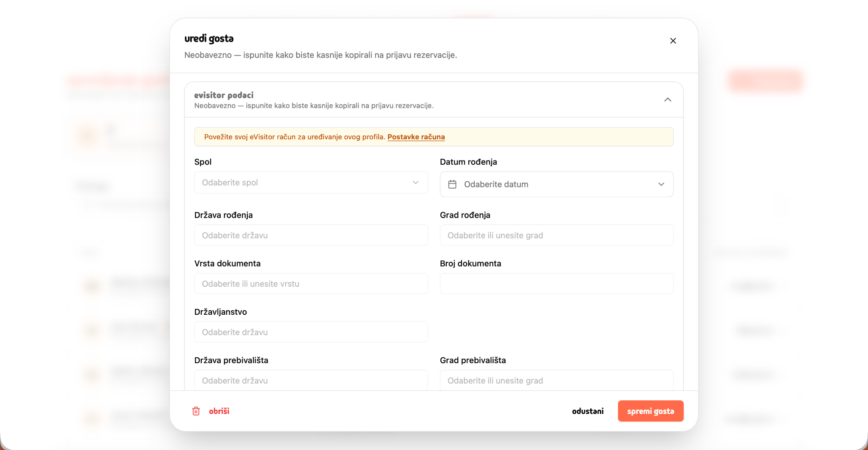Select the Država rođenja field
Screen dimensions: 868x450
[x=311, y=235]
